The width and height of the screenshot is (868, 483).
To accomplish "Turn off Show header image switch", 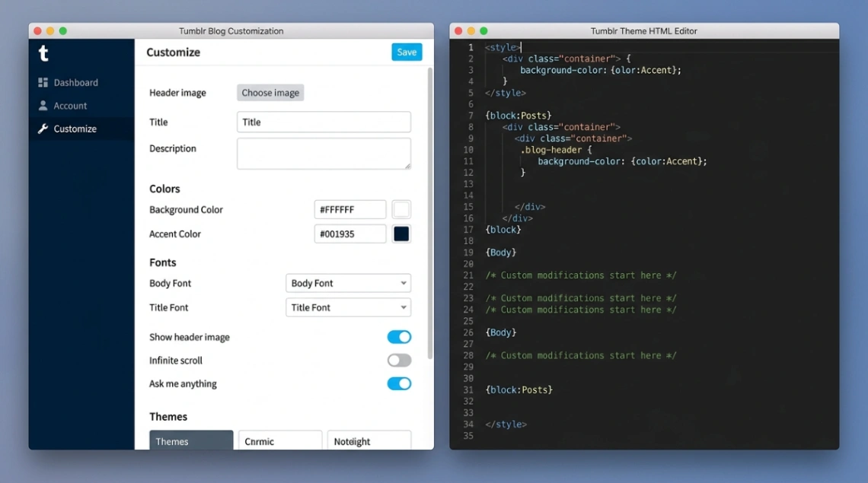I will pos(399,337).
